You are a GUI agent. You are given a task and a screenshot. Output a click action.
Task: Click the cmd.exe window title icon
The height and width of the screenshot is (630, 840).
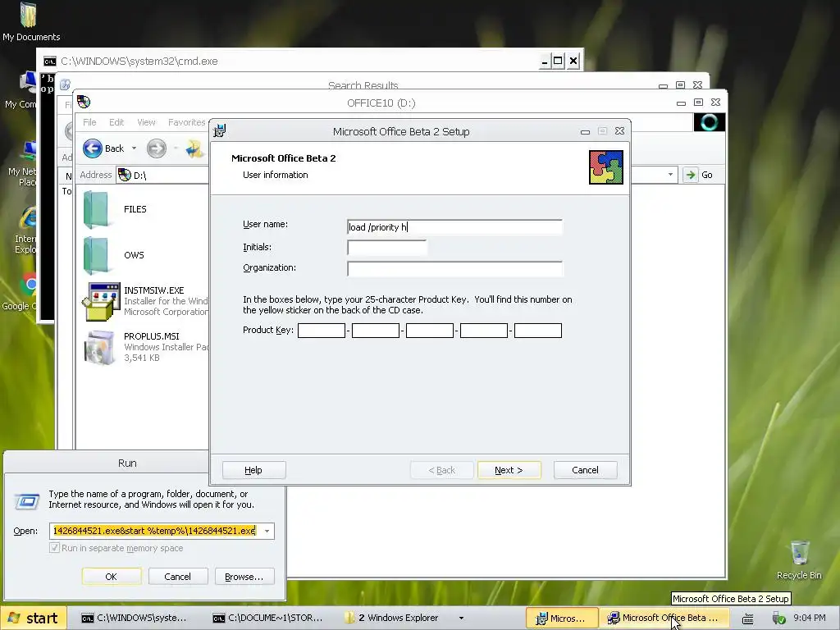pos(50,61)
